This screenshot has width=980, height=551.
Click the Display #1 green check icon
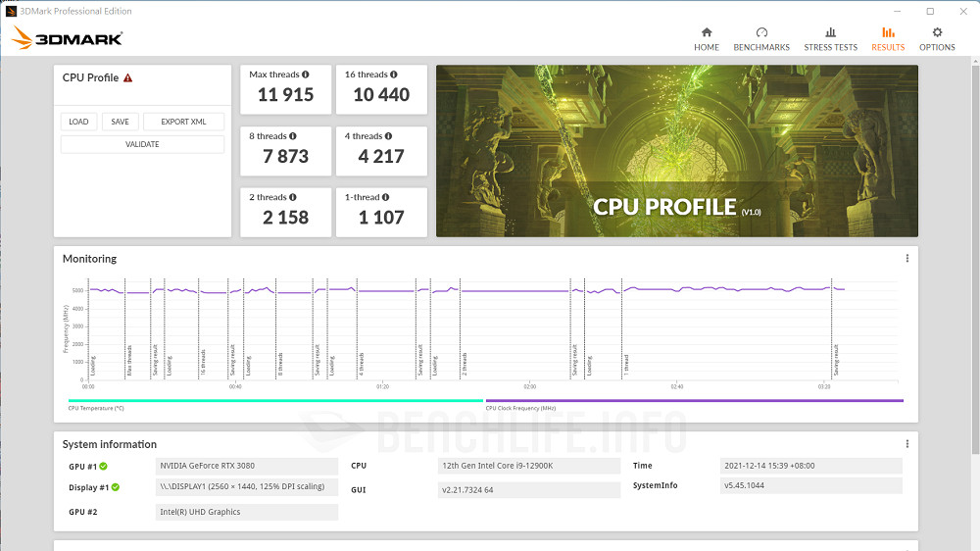point(116,487)
